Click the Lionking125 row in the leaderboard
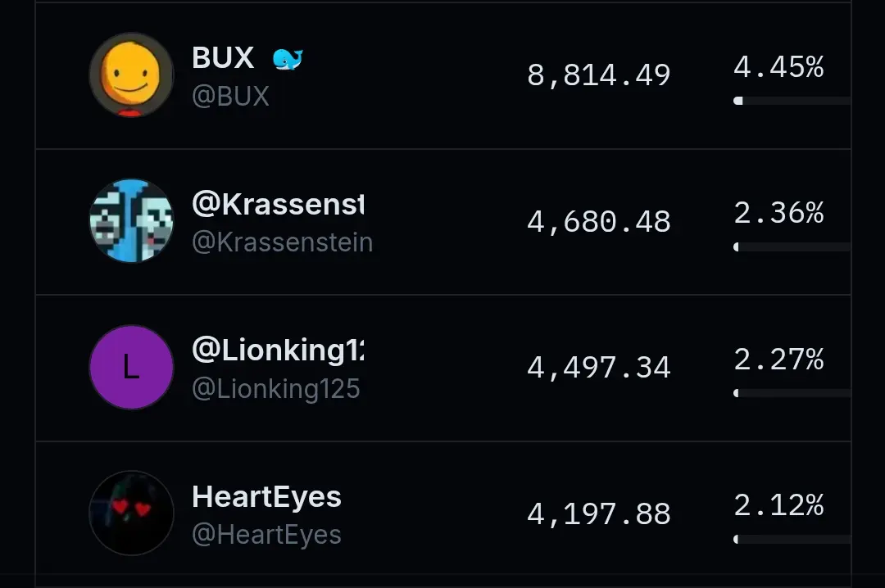The width and height of the screenshot is (885, 588). click(442, 367)
